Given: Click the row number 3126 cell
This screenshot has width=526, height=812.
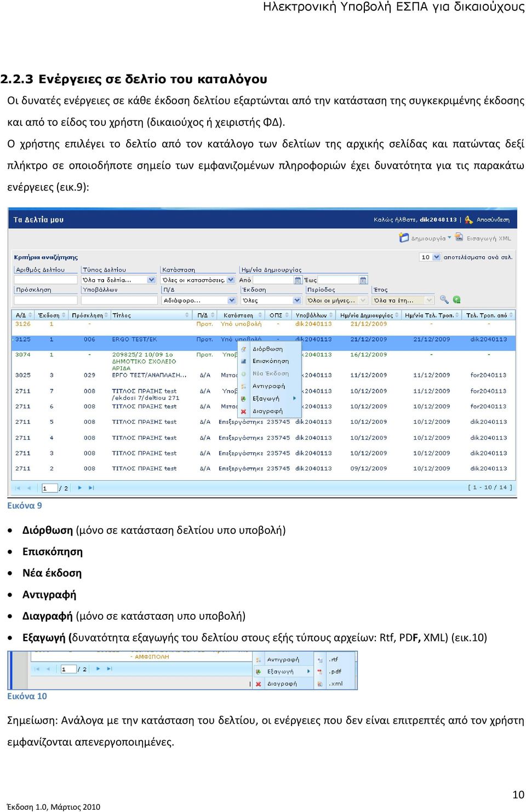Looking at the screenshot, I should coord(23,324).
